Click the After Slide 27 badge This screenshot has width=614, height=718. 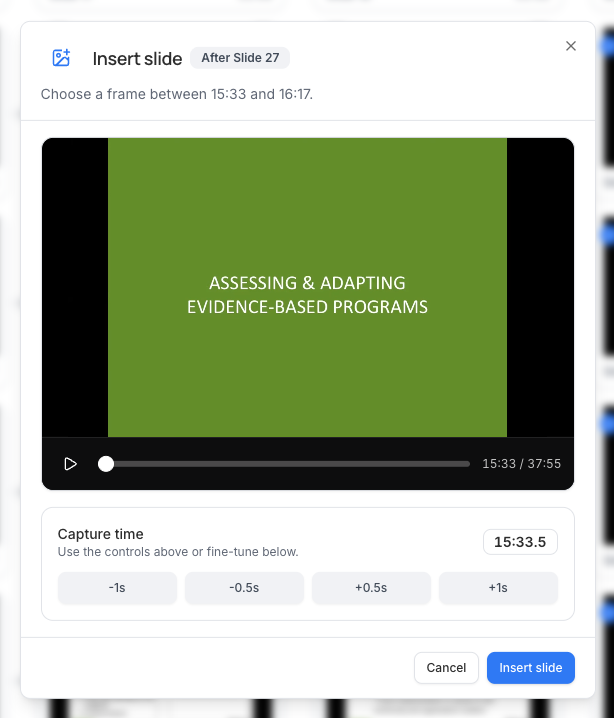(x=240, y=58)
